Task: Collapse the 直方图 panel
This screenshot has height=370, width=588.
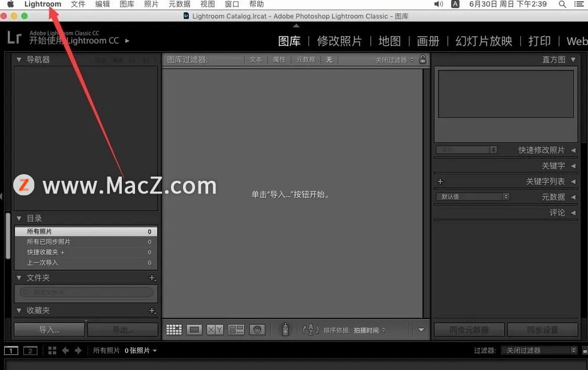Action: click(x=573, y=59)
